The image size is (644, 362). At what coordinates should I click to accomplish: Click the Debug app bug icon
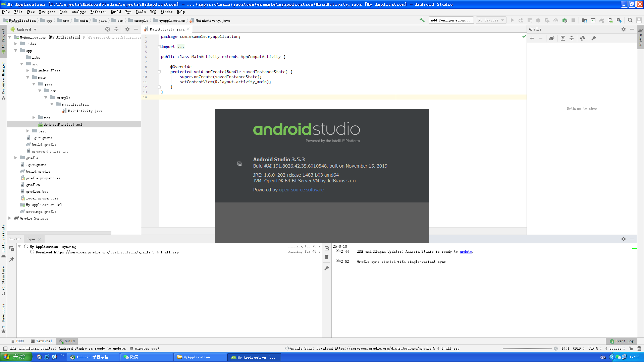538,20
